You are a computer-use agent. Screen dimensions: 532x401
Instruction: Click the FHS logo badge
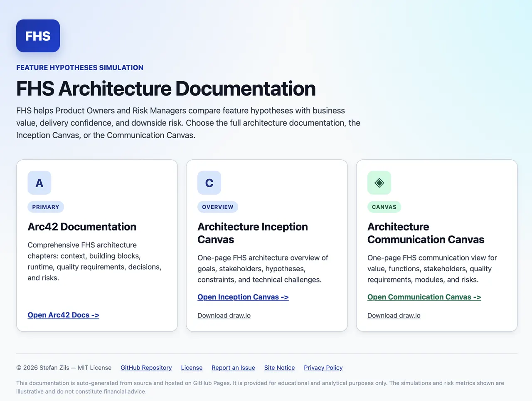38,36
